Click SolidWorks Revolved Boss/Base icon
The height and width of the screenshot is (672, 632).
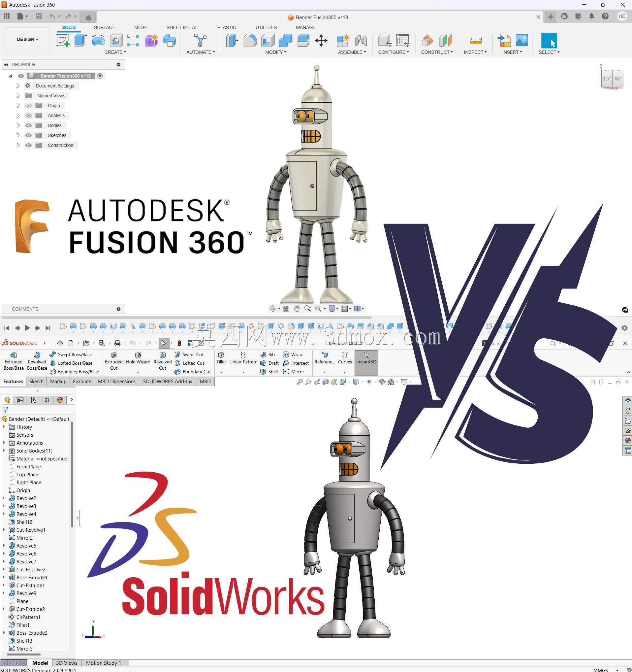point(37,361)
